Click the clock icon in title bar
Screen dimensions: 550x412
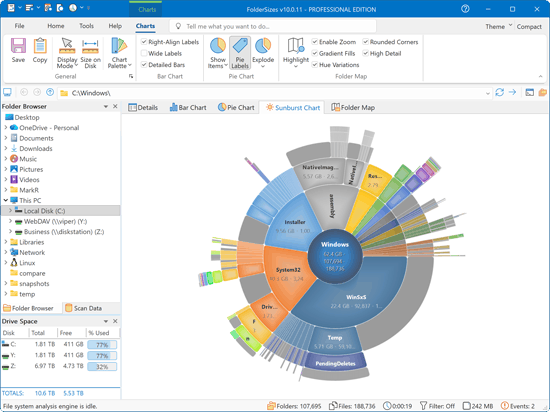click(x=73, y=8)
